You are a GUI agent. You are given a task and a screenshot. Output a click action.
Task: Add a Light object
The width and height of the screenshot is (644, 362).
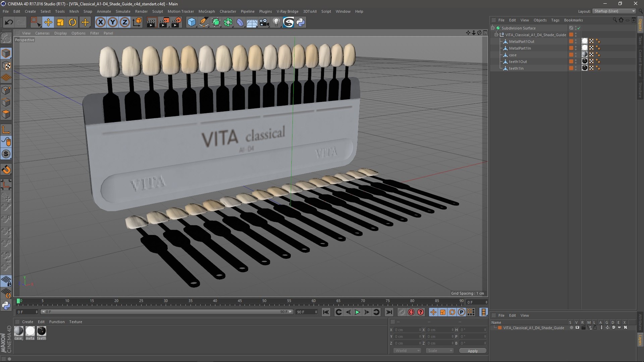(276, 22)
